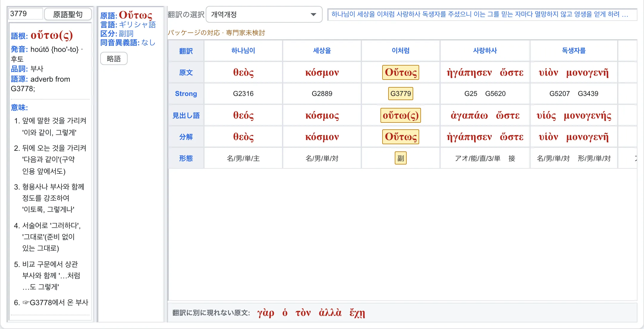This screenshot has width=644, height=329.
Task: Click untranslated Greek word ἀλλὰ at bottom
Action: coord(330,313)
